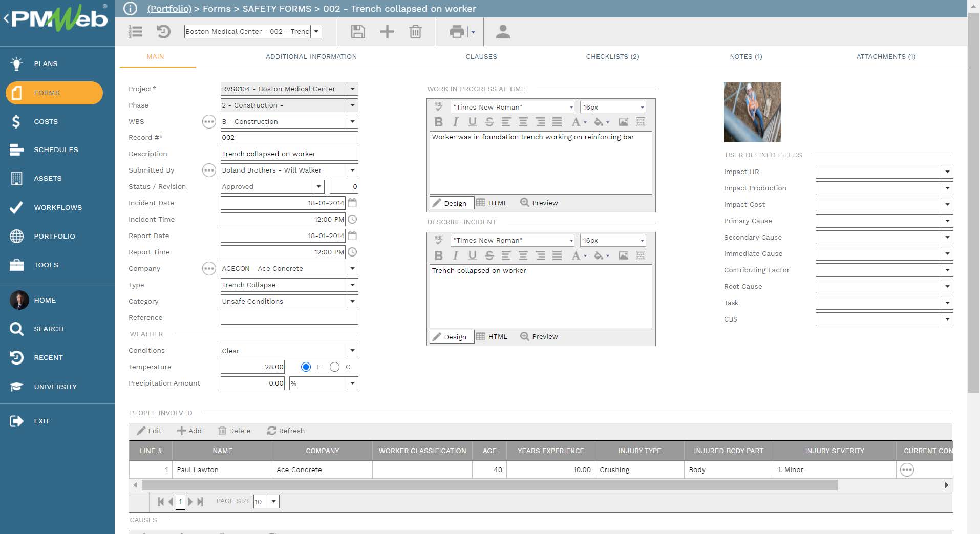Image resolution: width=980 pixels, height=534 pixels.
Task: Expand the Phase dropdown
Action: (x=352, y=105)
